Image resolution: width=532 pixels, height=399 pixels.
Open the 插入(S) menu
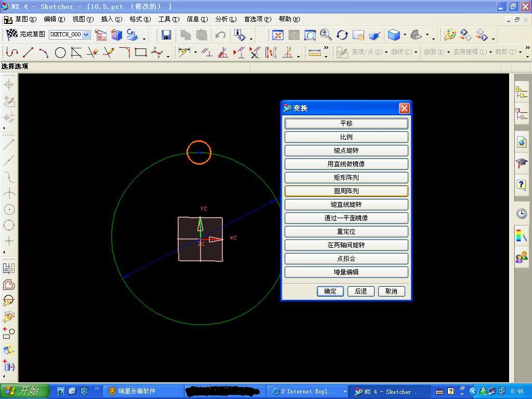click(111, 19)
